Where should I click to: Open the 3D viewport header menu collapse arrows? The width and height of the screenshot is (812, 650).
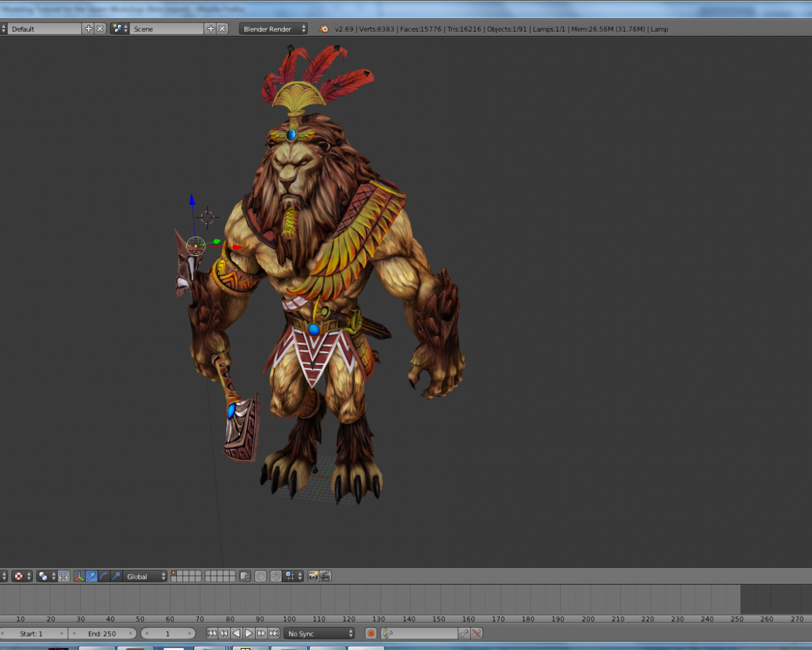click(x=3, y=576)
